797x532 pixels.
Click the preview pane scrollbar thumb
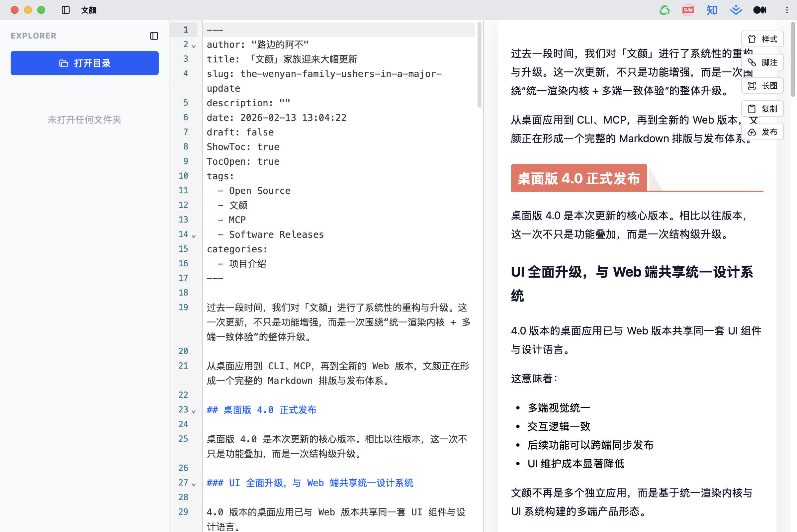[x=793, y=59]
